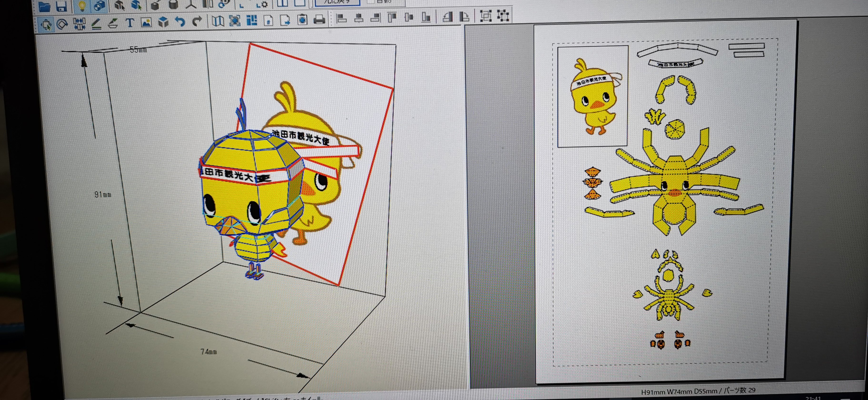868x400 pixels.
Task: Select the Text (T) tool
Action: coord(130,23)
